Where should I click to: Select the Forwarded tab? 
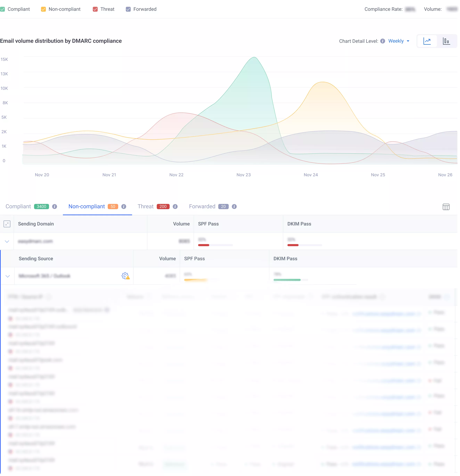tap(202, 207)
